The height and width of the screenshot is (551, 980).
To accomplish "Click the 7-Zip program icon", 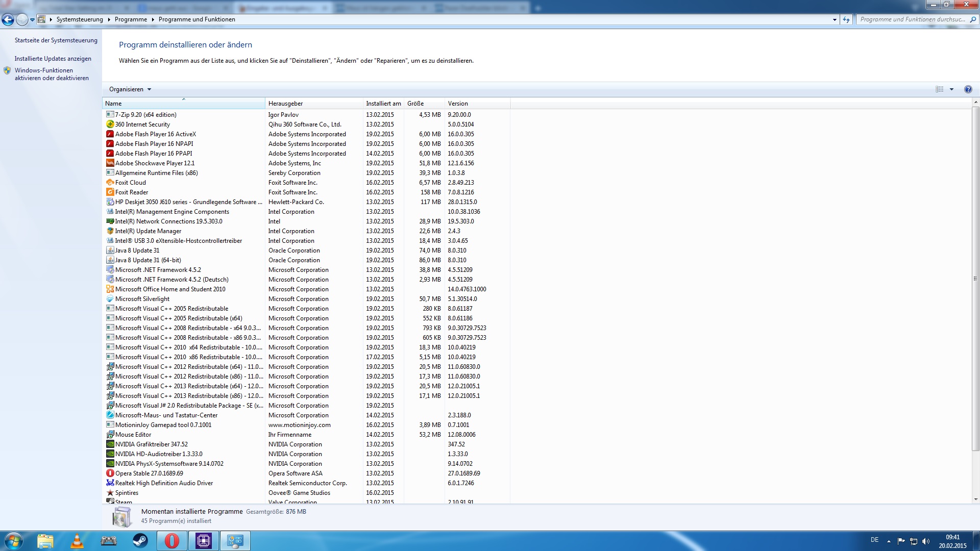I will coord(110,115).
